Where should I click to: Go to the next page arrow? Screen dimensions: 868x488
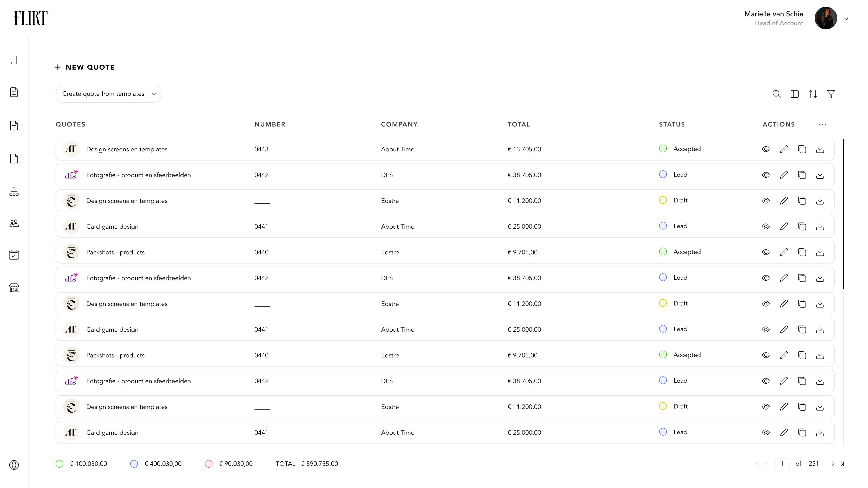coord(833,464)
